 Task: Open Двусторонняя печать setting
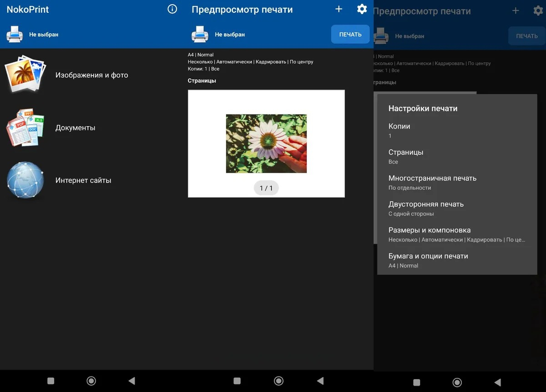coord(457,208)
